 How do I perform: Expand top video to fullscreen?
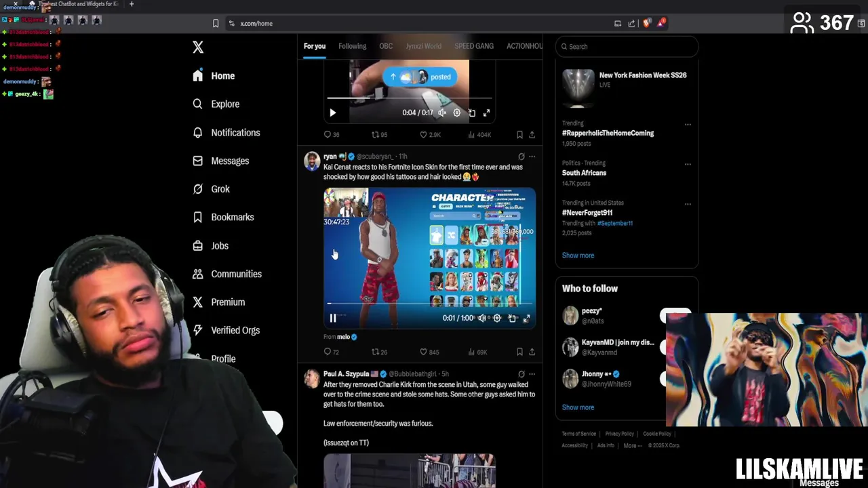486,113
